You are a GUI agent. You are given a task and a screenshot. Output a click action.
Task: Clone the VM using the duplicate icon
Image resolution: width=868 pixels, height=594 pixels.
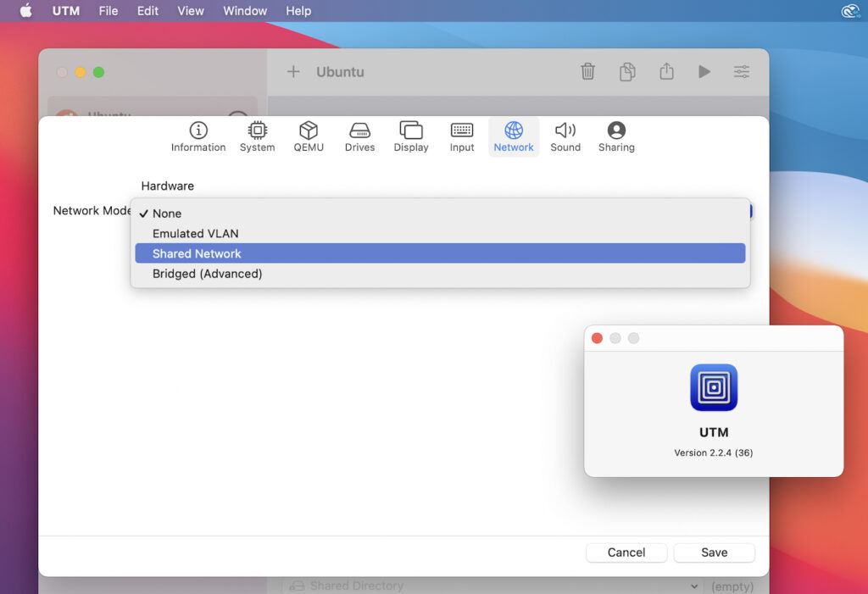point(627,72)
